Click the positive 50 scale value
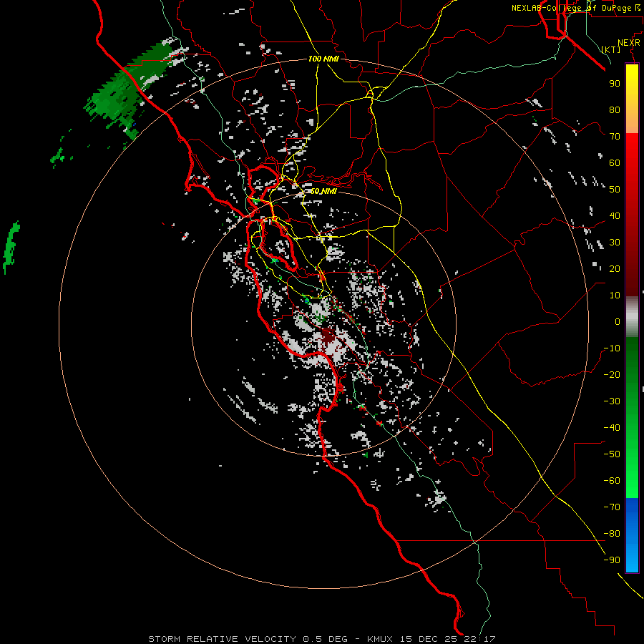644x644 pixels. (x=615, y=190)
